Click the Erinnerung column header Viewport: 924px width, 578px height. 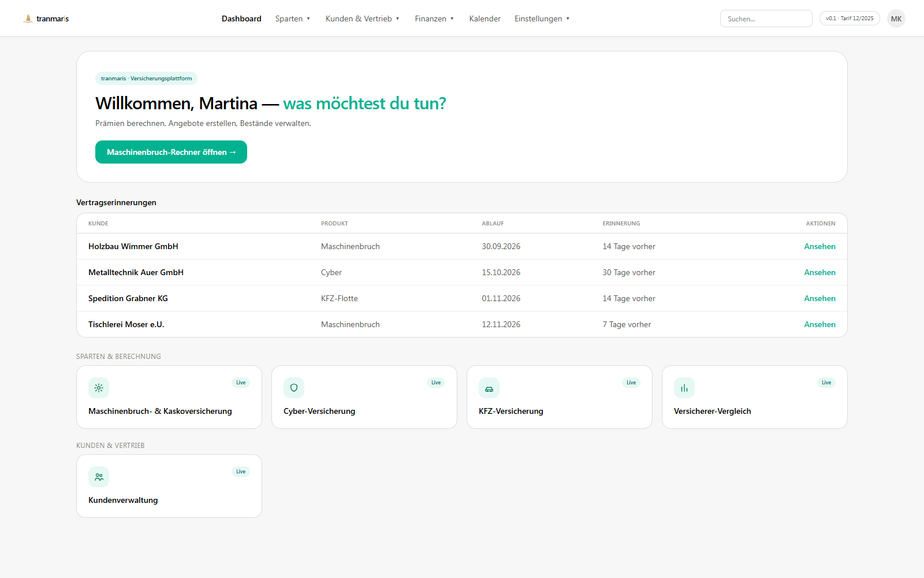click(x=621, y=224)
